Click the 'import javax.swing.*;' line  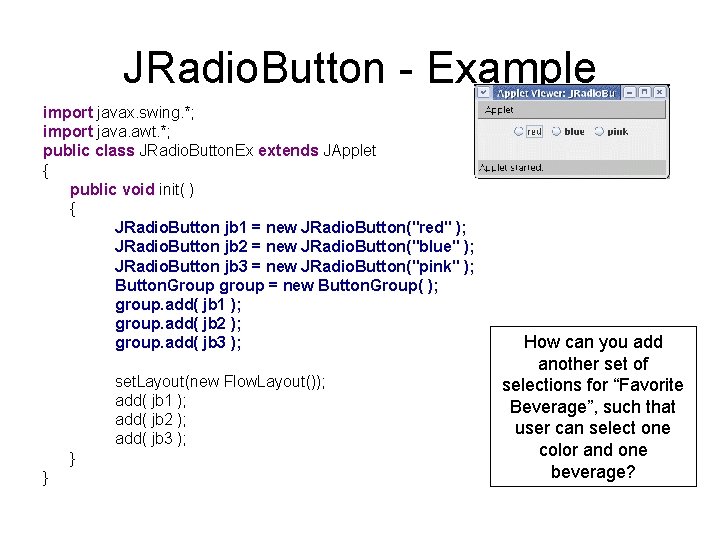pyautogui.click(x=118, y=113)
